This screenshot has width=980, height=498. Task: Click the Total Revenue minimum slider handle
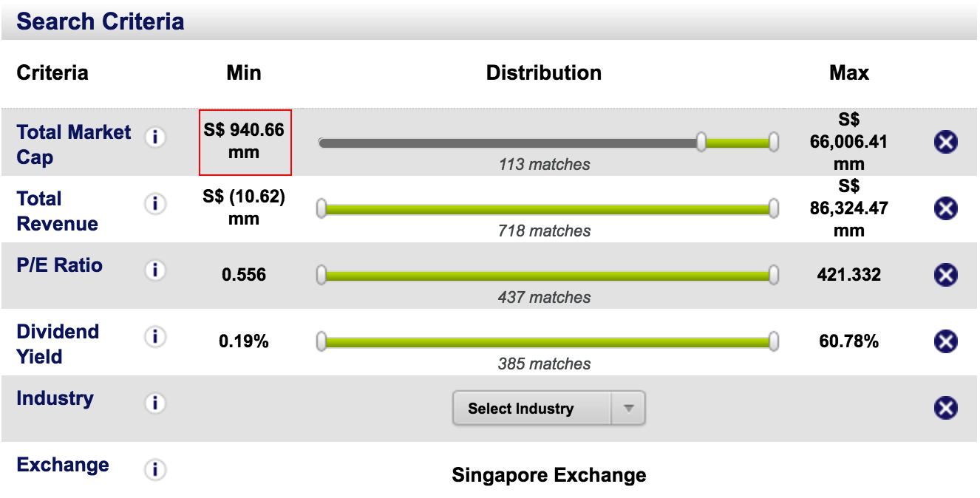[321, 209]
